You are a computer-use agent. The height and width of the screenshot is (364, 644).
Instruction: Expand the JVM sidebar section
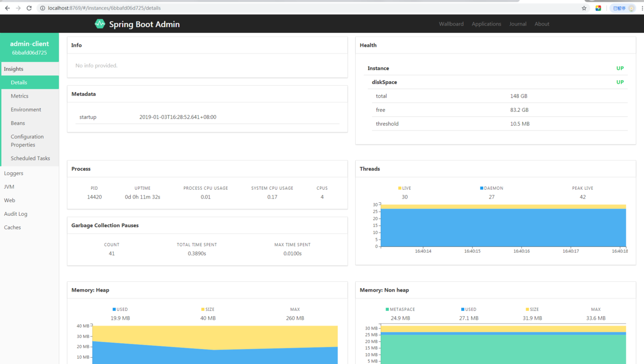pyautogui.click(x=9, y=187)
